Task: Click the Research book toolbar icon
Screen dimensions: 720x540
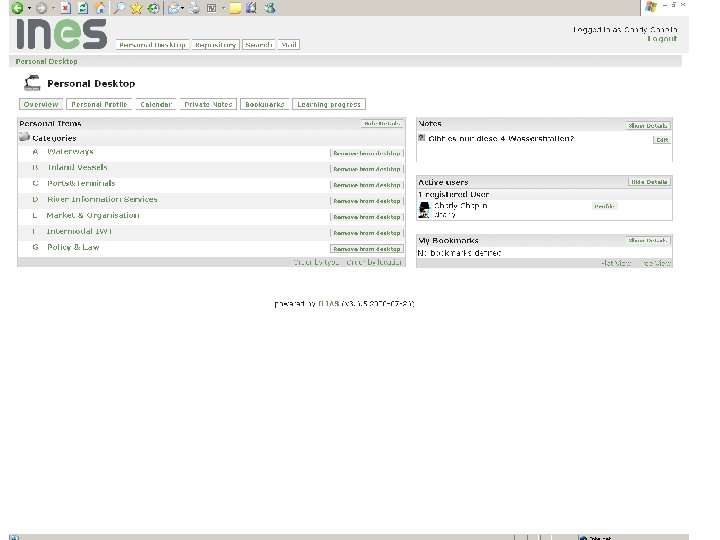Action: [252, 8]
